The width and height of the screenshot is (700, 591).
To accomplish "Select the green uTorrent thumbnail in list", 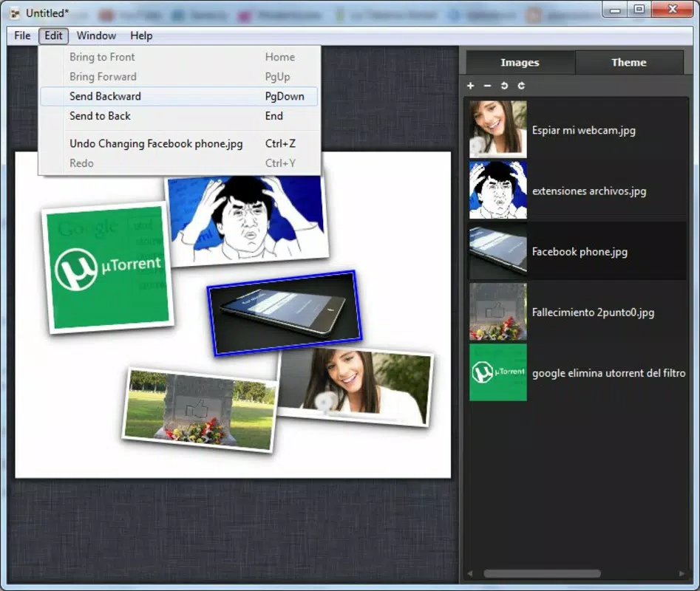I will point(497,372).
